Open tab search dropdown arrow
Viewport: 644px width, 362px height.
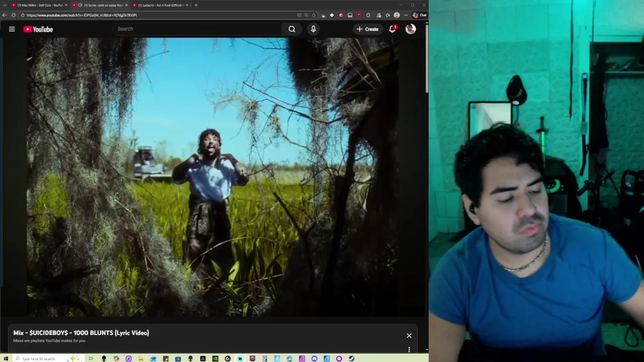pyautogui.click(x=5, y=5)
